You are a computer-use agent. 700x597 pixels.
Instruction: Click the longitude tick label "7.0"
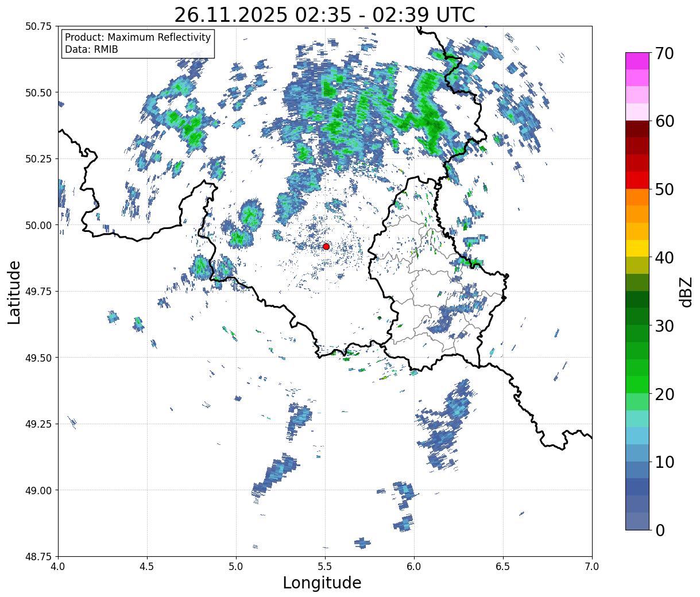[x=592, y=566]
